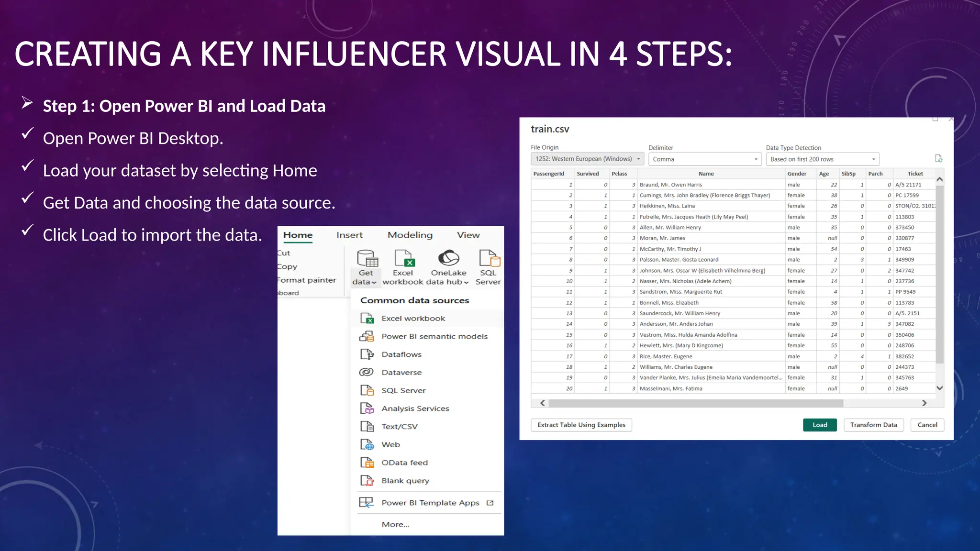
Task: Click the Copy clipboard command
Action: click(x=287, y=267)
